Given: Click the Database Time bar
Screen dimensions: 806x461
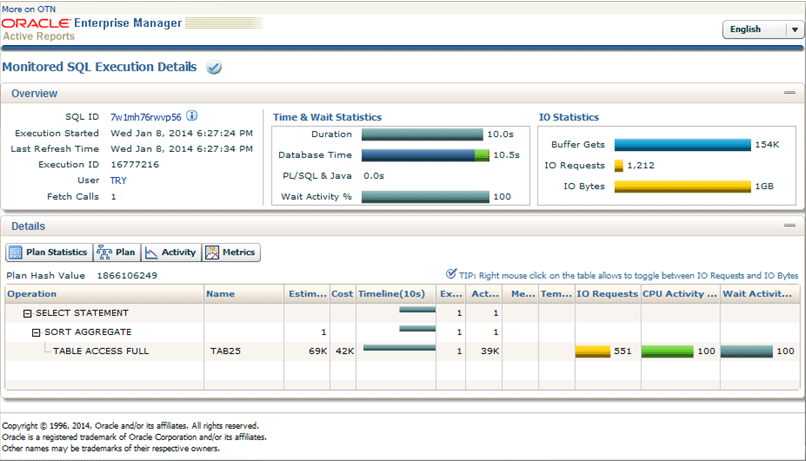Looking at the screenshot, I should click(x=425, y=155).
